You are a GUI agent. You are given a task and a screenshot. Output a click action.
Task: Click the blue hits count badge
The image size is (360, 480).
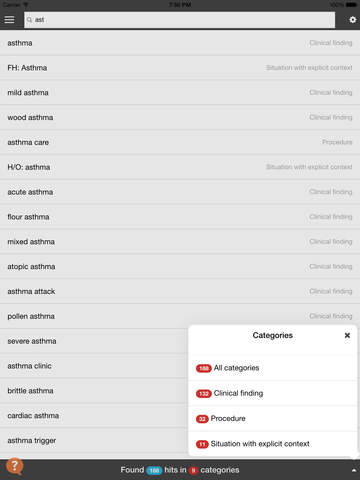click(x=154, y=470)
